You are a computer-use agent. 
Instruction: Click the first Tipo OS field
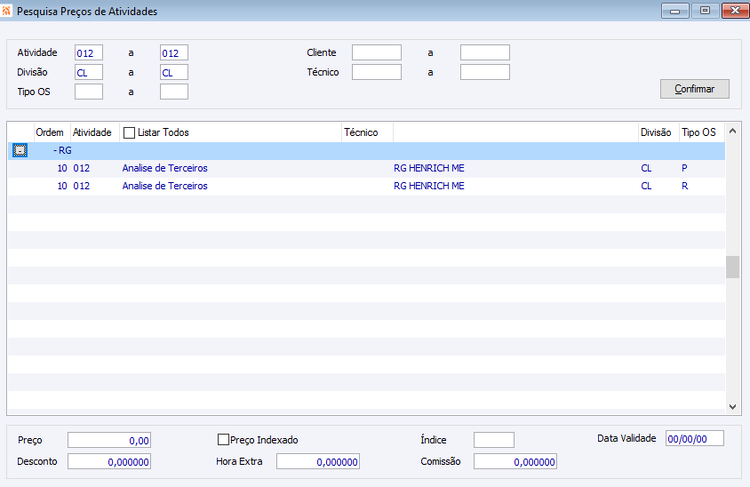click(x=88, y=92)
